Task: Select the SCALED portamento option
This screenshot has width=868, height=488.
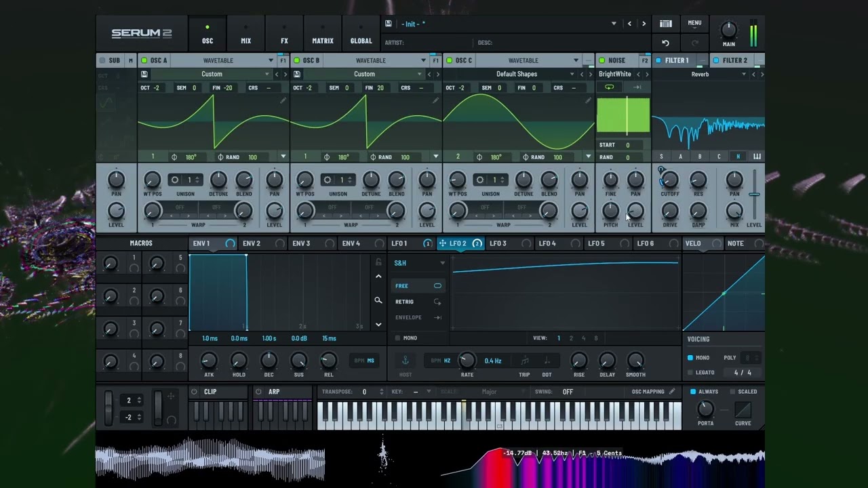Action: tap(732, 392)
